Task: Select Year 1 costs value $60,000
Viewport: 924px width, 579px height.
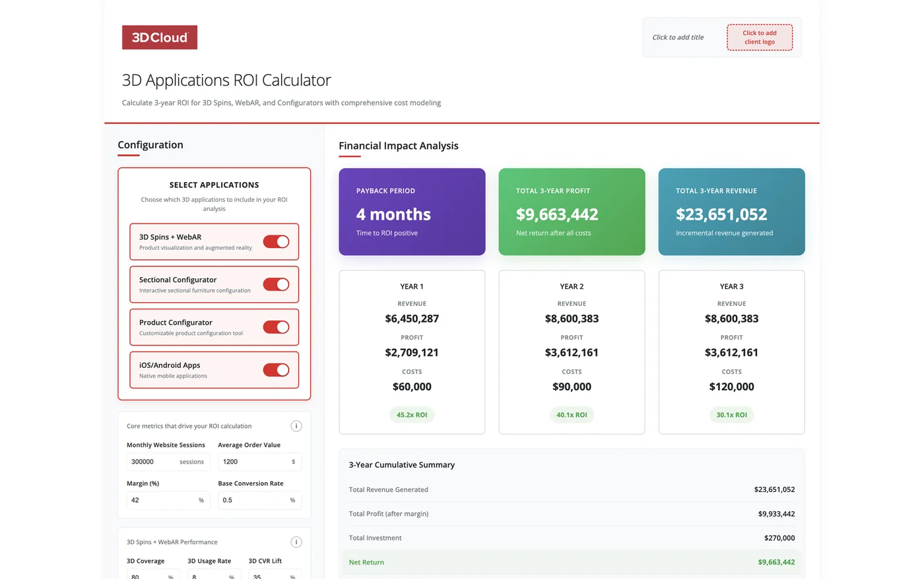Action: coord(412,387)
